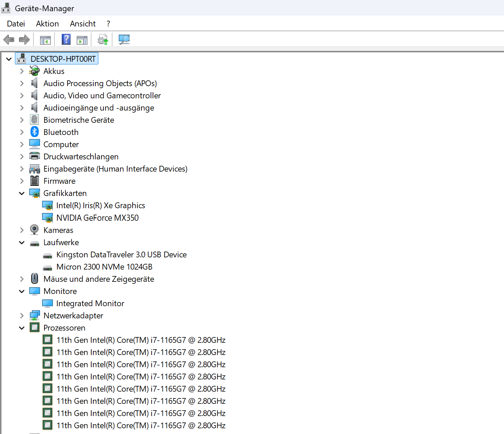
Task: Select the Audio, Video und Gamecontroller label
Action: click(102, 96)
